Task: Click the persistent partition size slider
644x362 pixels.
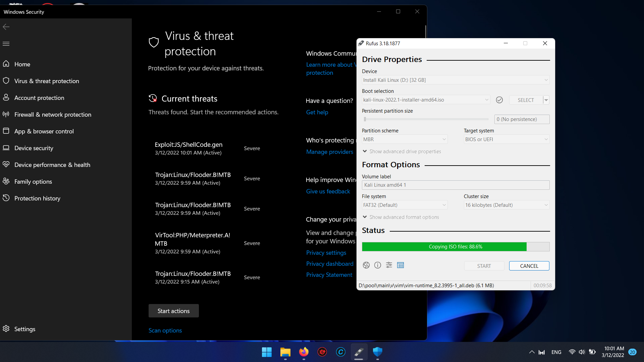Action: tap(426, 119)
